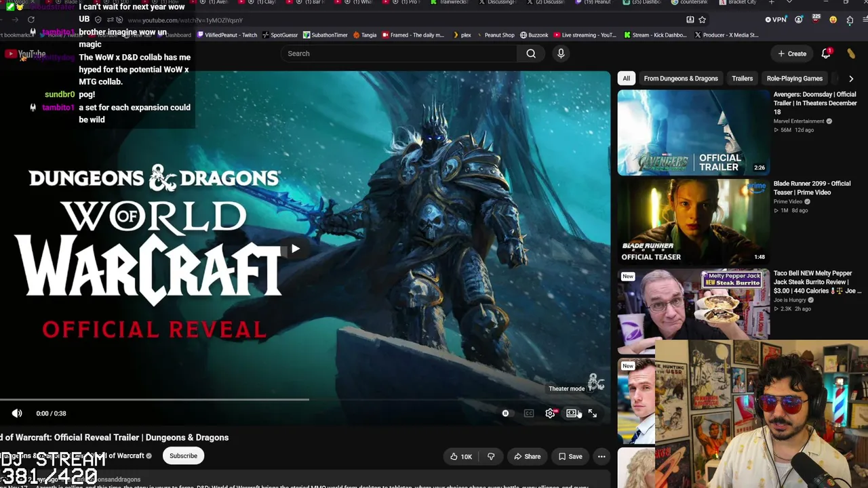
Task: Select the Trailers filter chip
Action: [743, 79]
